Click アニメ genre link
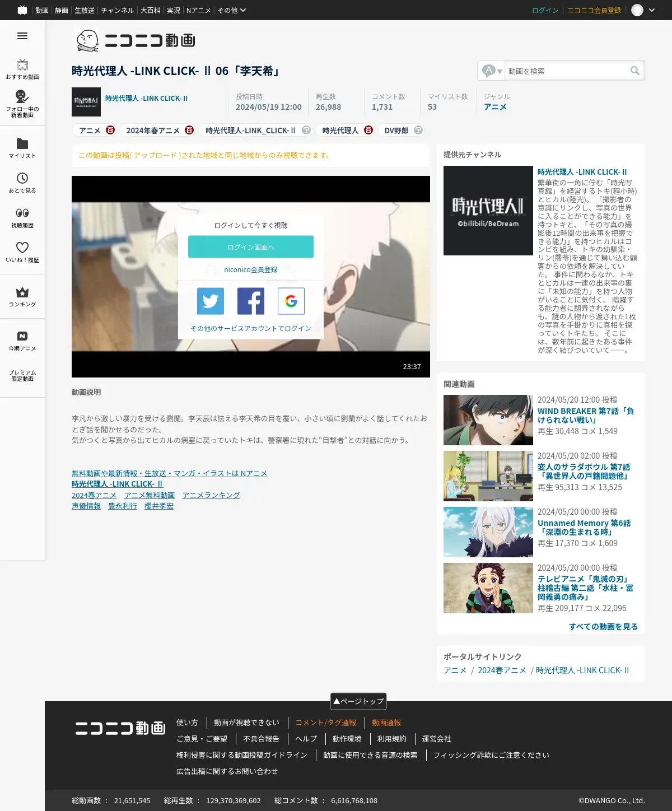The height and width of the screenshot is (811, 672). (495, 106)
